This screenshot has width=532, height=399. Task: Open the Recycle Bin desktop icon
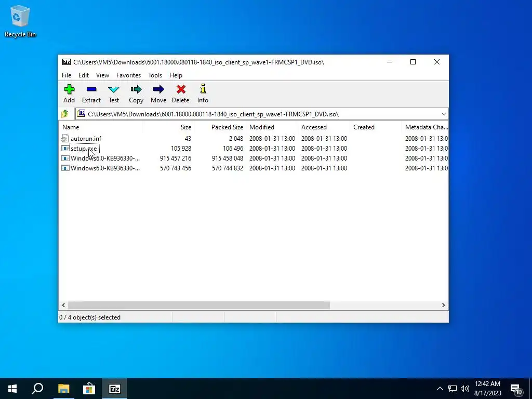(x=20, y=21)
